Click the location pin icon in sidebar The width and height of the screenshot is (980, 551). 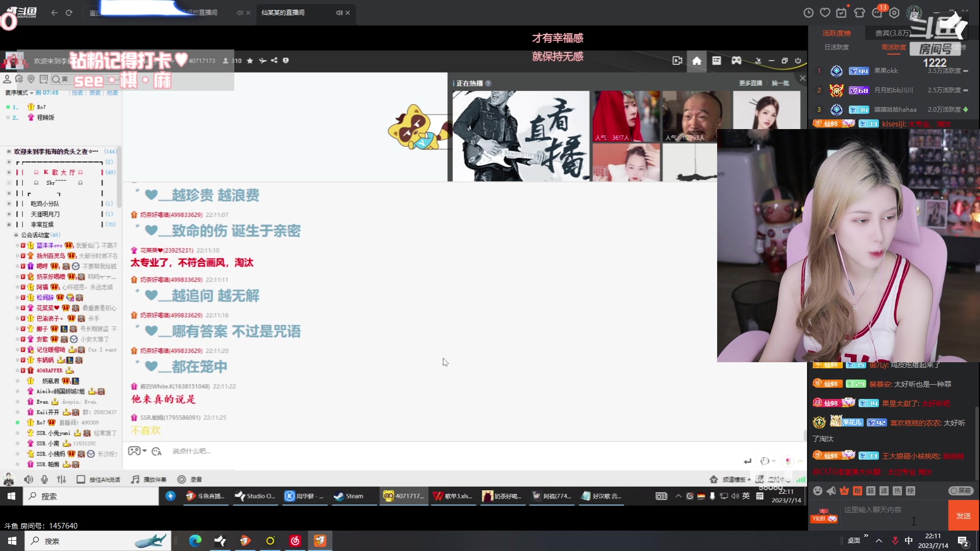coord(31,79)
